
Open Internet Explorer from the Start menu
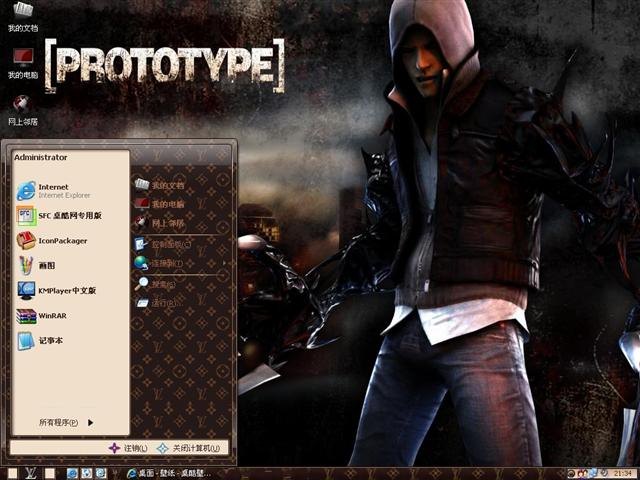point(55,190)
